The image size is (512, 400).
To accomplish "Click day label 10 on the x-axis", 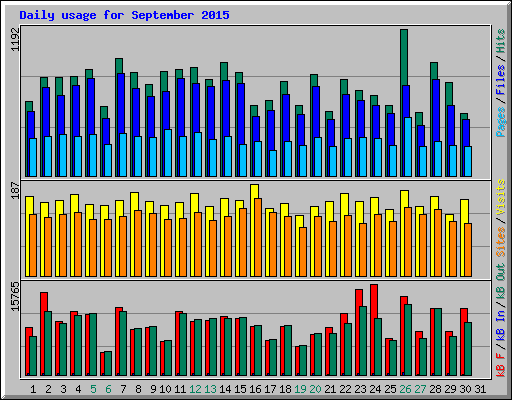I will point(165,389).
